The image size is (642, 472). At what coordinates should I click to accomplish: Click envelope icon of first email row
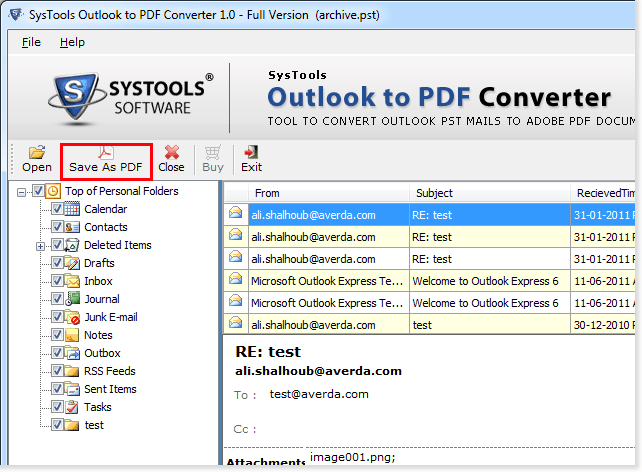(x=236, y=213)
